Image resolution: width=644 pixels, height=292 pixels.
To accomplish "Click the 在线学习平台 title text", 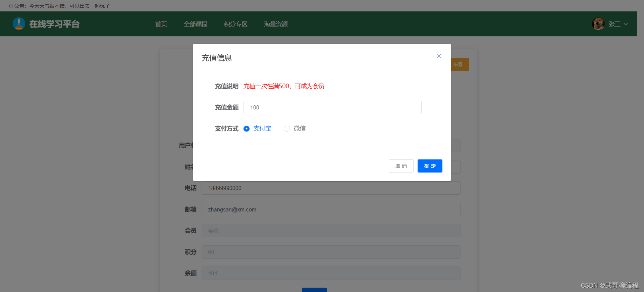I will click(x=54, y=24).
